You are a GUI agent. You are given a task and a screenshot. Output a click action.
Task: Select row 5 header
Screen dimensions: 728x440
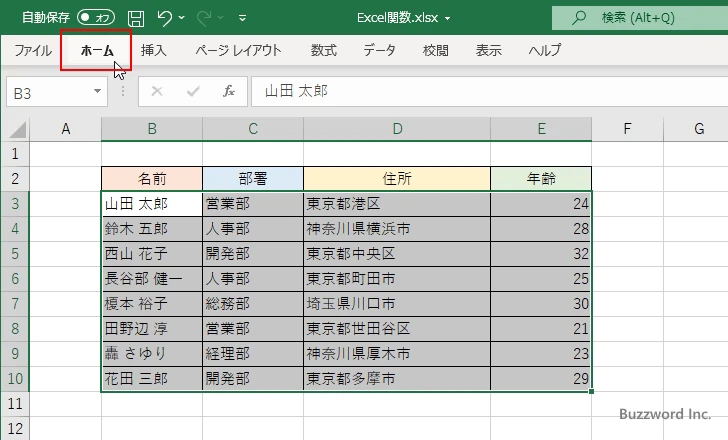coord(15,254)
